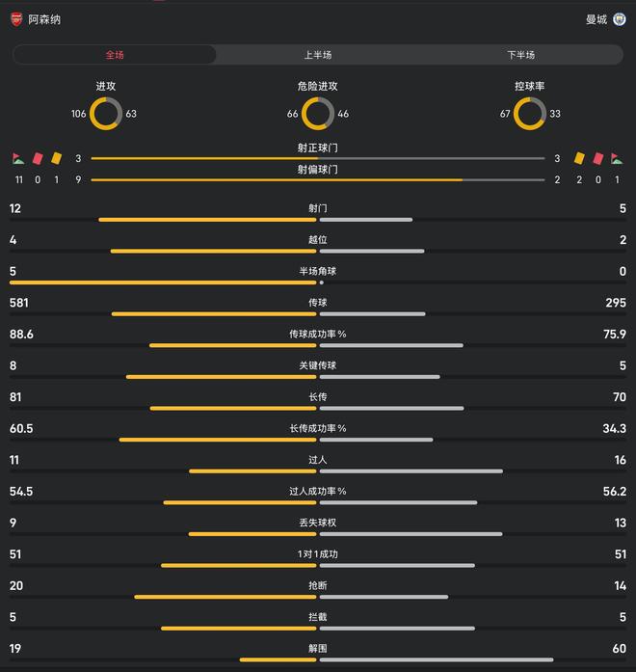Click the 传球 passes stat label
636x672 pixels.
[x=318, y=303]
